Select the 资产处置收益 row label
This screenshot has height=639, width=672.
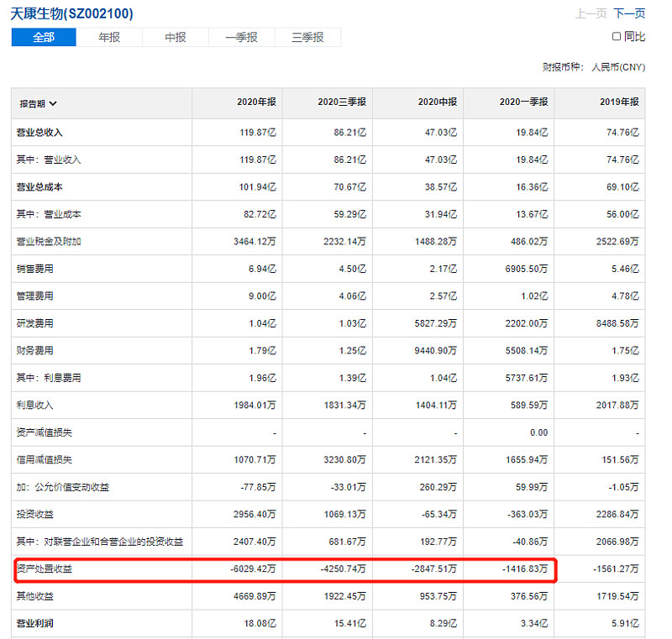45,569
